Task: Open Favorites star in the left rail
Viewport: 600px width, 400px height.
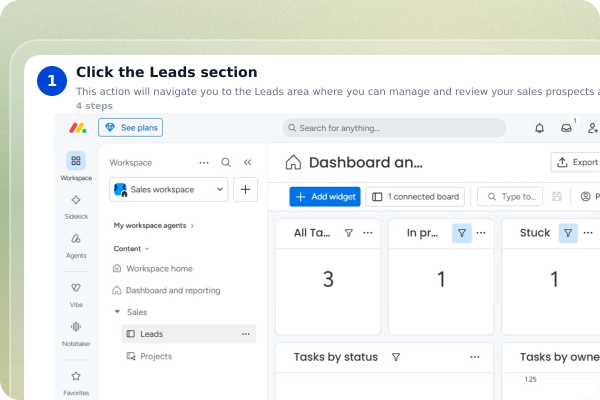Action: click(x=76, y=376)
